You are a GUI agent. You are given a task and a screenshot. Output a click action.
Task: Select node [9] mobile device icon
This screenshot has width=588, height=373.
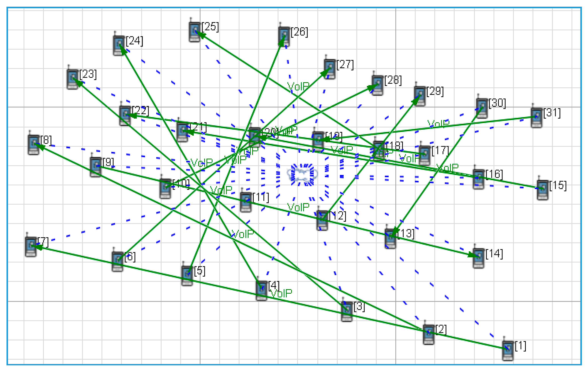click(95, 167)
